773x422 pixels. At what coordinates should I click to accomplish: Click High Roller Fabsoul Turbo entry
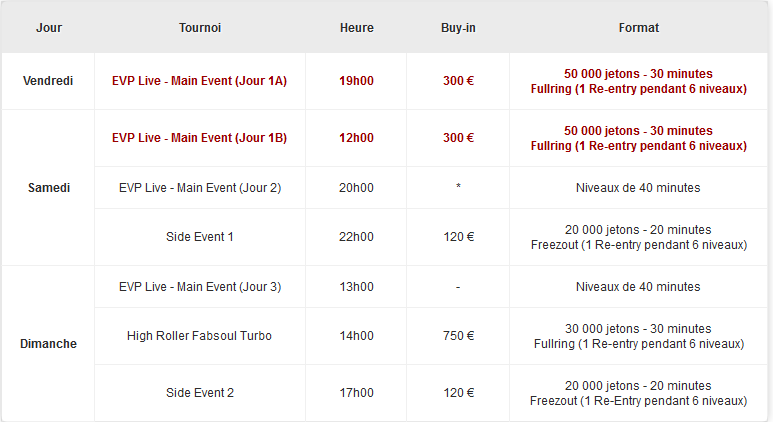pyautogui.click(x=200, y=336)
